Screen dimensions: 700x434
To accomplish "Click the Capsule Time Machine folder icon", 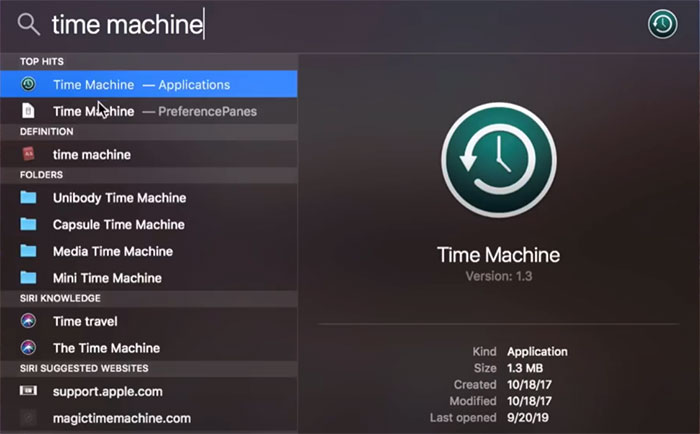I will tap(29, 224).
